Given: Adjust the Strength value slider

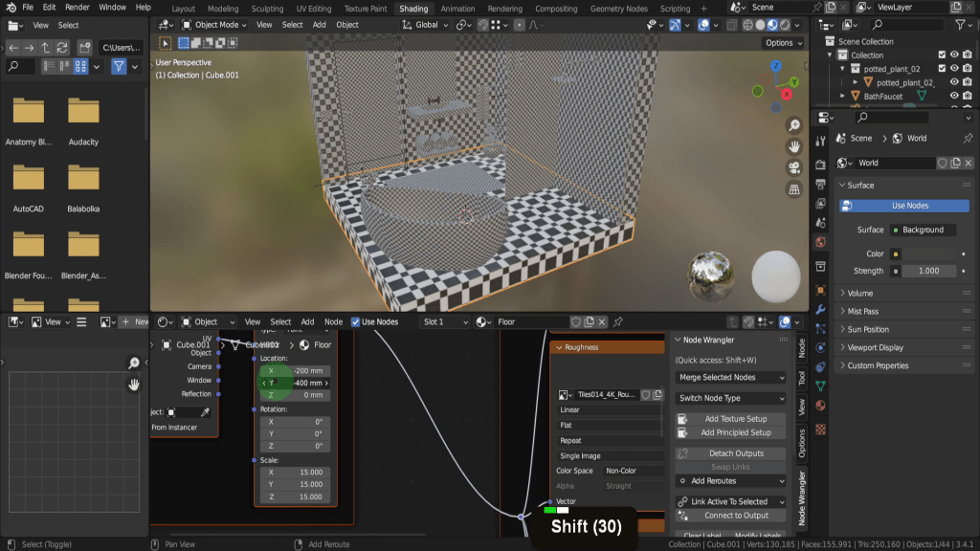Looking at the screenshot, I should click(x=927, y=271).
